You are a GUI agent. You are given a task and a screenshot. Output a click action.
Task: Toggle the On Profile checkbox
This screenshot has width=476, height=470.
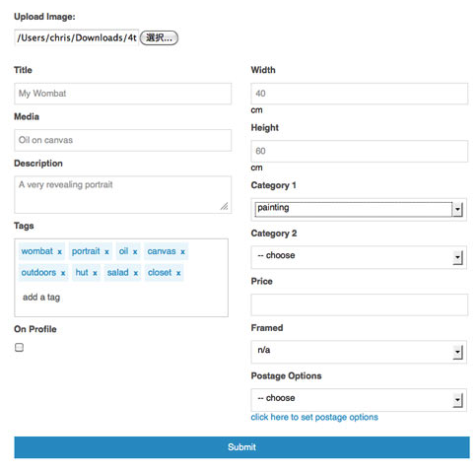click(x=19, y=347)
